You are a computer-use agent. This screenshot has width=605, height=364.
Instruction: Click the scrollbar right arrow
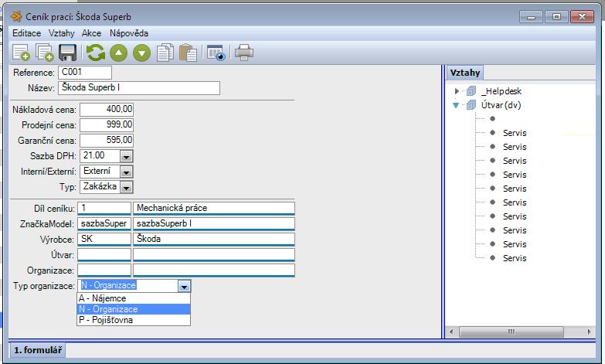589,332
